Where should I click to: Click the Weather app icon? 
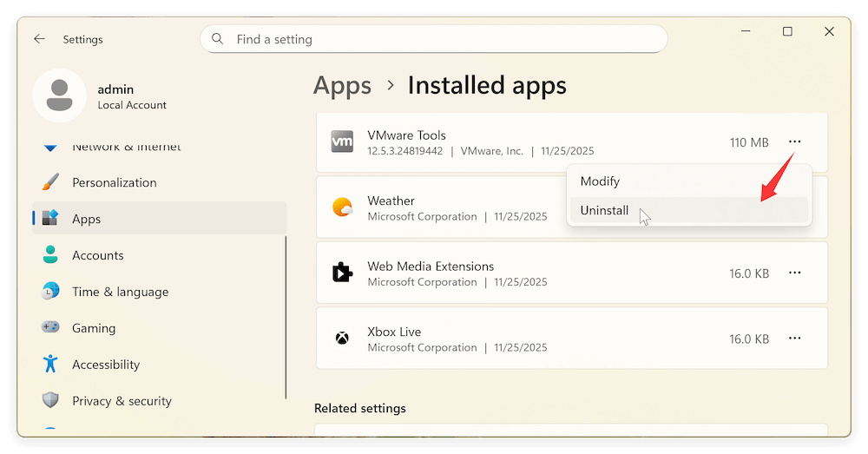(x=342, y=207)
